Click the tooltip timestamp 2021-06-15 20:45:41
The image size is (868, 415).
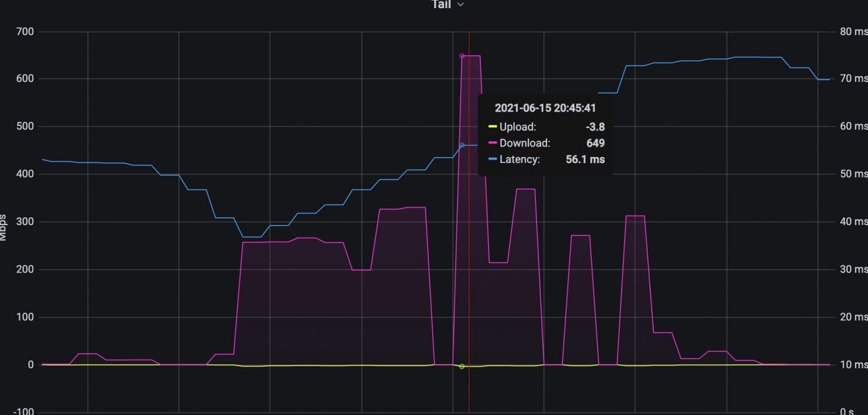tap(545, 108)
